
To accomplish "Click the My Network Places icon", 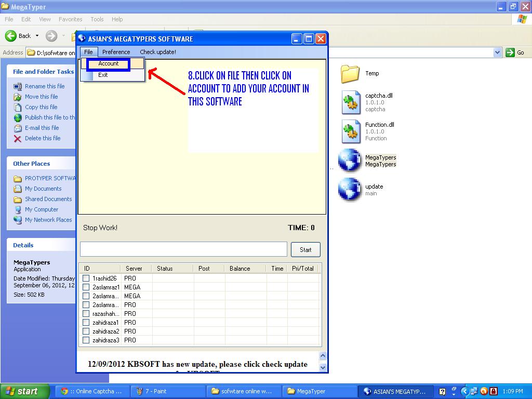I will click(18, 220).
